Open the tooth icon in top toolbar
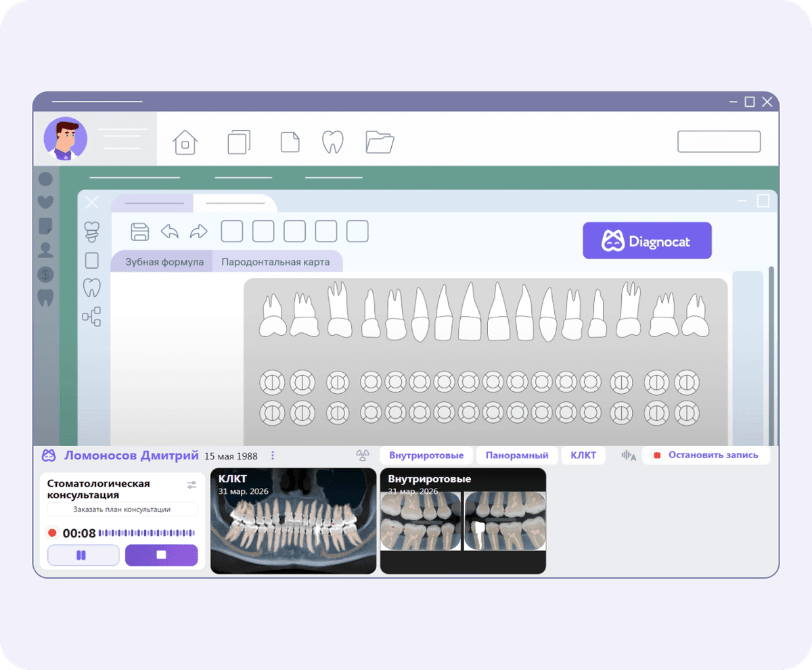The image size is (812, 670). tap(332, 142)
